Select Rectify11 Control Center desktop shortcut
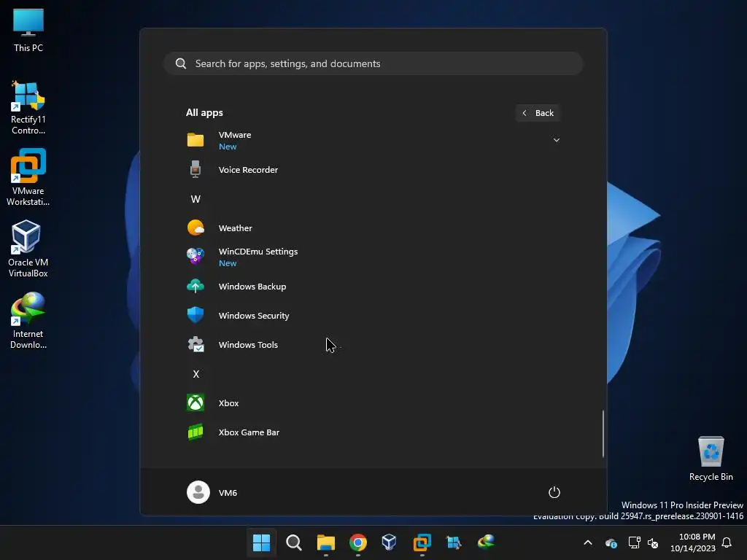 tap(28, 108)
